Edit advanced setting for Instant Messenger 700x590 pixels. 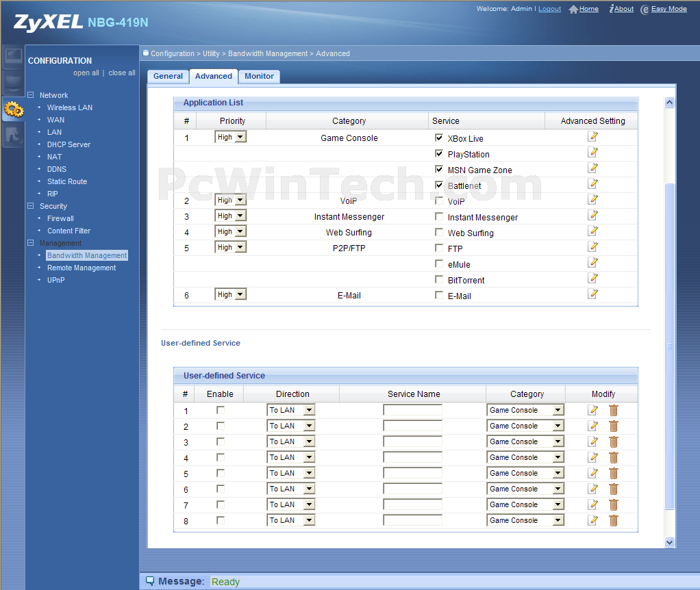(x=593, y=215)
